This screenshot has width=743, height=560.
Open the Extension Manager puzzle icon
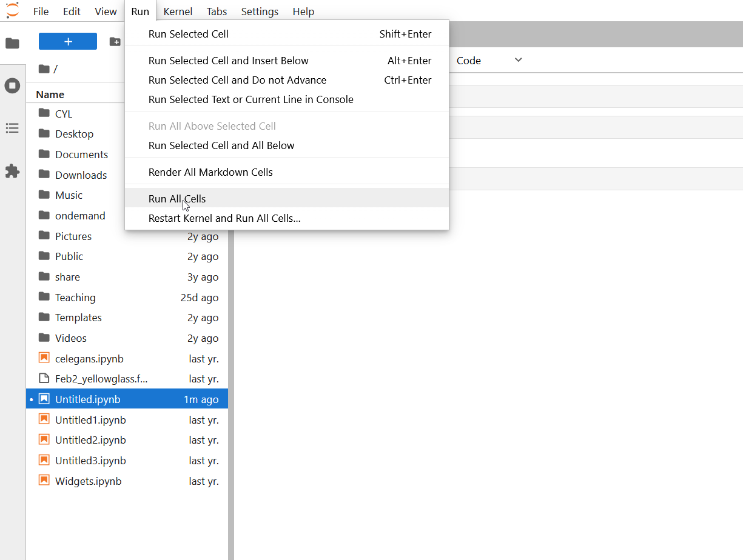(x=12, y=171)
